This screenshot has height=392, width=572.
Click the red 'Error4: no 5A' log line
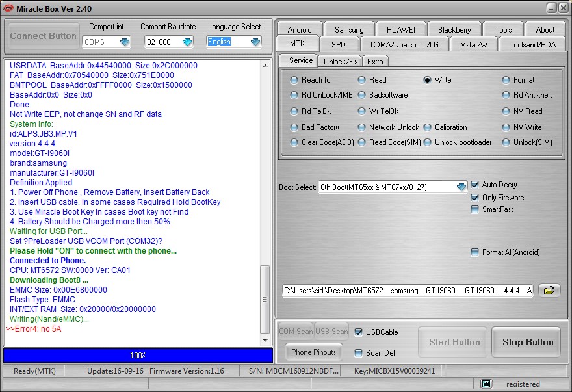pos(34,329)
